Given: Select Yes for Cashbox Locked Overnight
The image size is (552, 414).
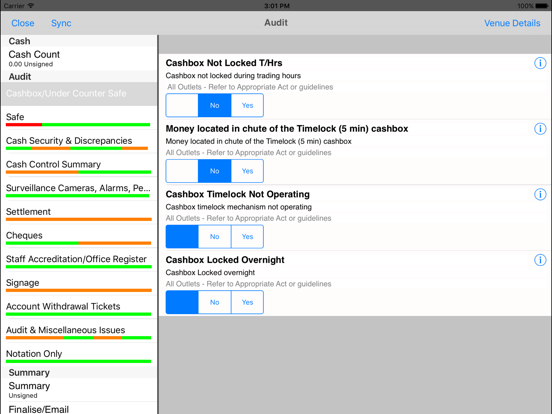Looking at the screenshot, I should click(247, 302).
